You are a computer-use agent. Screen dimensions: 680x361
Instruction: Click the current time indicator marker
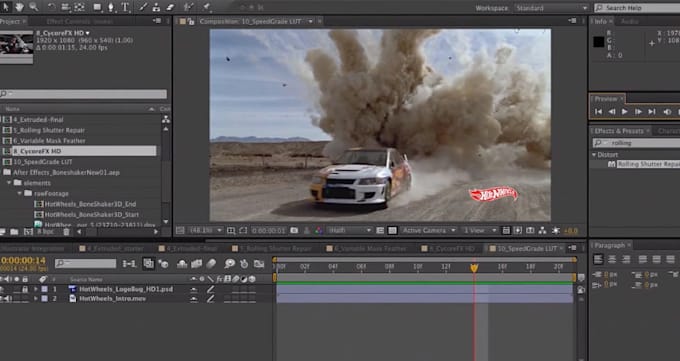point(474,268)
